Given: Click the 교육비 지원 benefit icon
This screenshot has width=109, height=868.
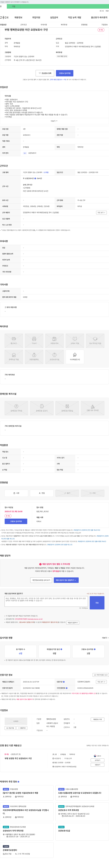Looking at the screenshot, I should coord(75,341).
